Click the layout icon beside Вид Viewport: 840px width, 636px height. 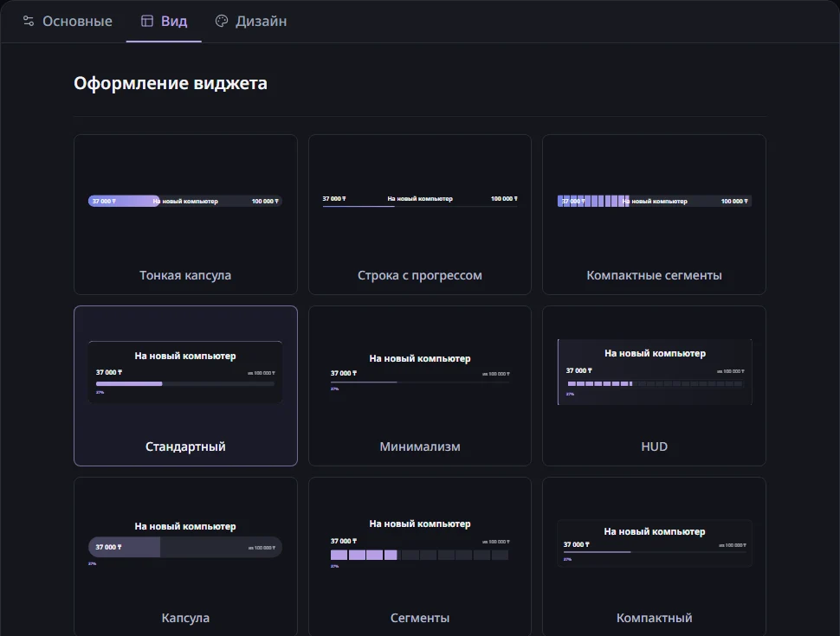pyautogui.click(x=147, y=21)
